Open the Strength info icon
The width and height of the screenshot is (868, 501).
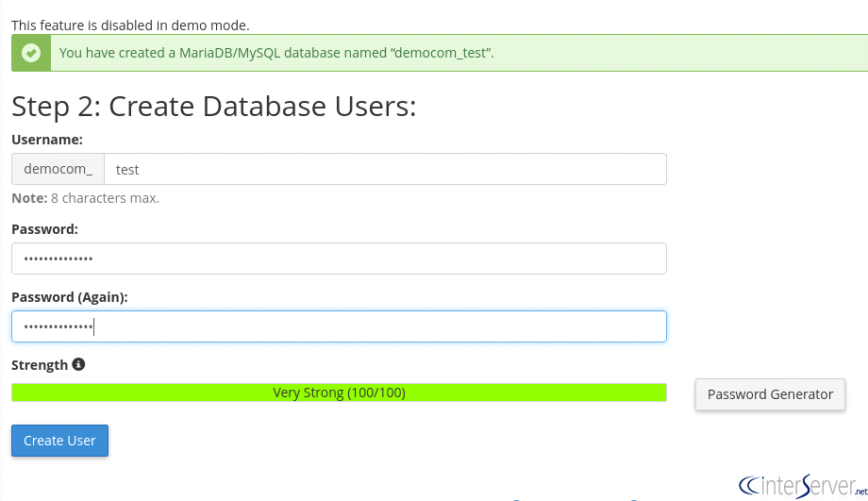[78, 364]
